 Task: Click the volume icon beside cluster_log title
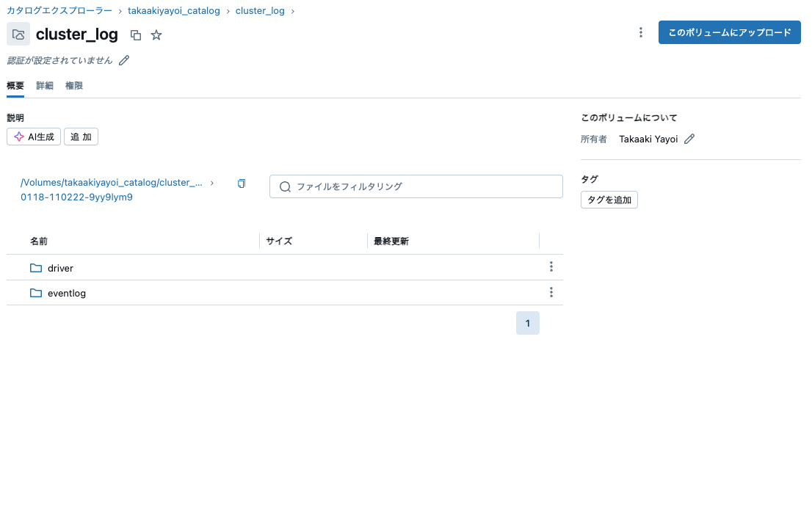coord(18,34)
